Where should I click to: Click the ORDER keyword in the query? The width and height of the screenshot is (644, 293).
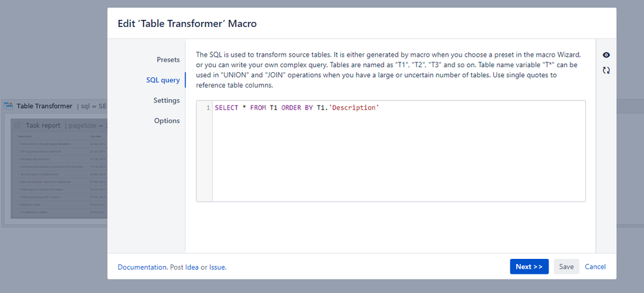pos(291,108)
